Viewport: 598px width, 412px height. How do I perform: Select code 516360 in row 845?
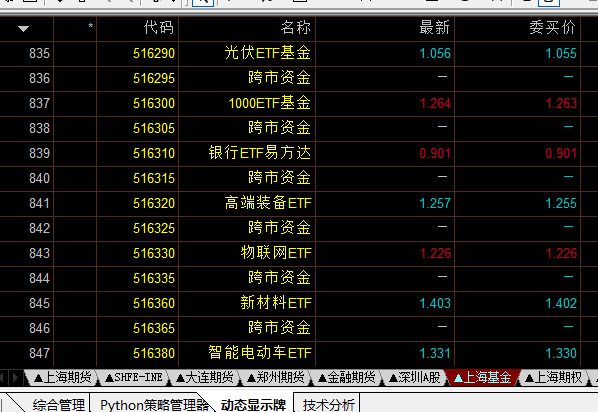(154, 303)
